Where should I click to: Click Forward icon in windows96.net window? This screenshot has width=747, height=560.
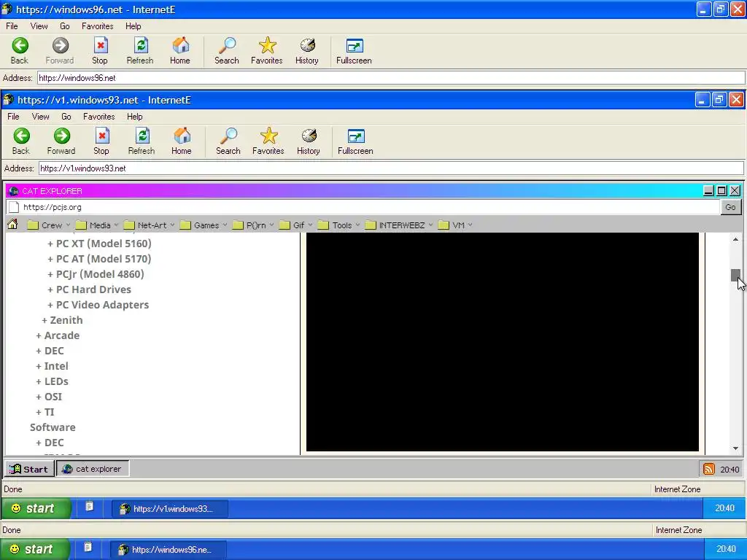coord(60,46)
